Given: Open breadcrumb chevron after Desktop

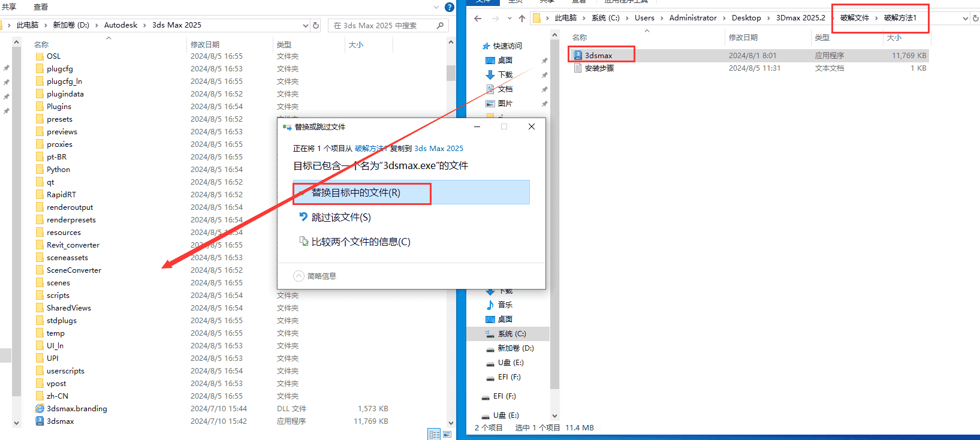Looking at the screenshot, I should point(768,18).
